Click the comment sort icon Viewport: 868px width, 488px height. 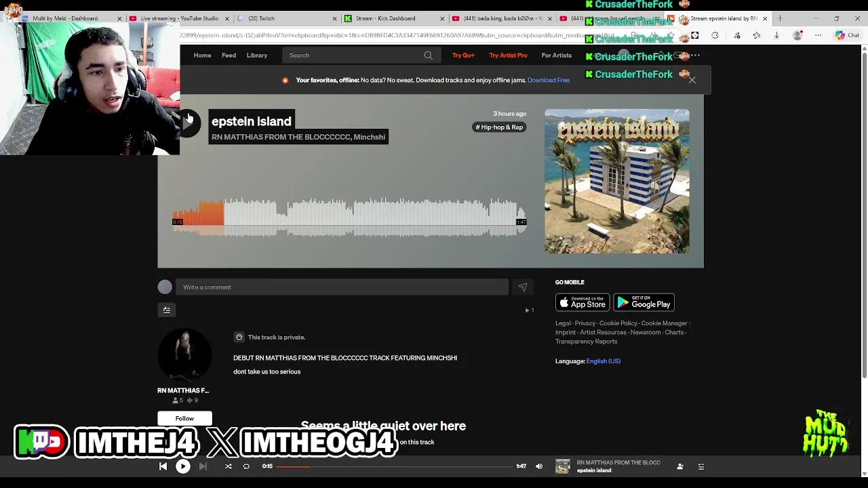(167, 310)
